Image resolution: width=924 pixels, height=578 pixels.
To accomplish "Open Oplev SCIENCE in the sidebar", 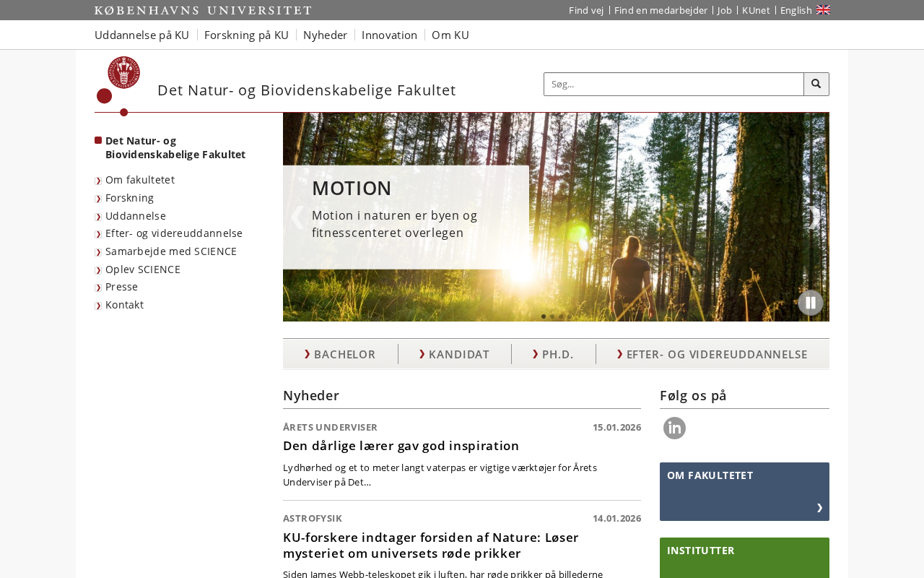I will tap(143, 269).
